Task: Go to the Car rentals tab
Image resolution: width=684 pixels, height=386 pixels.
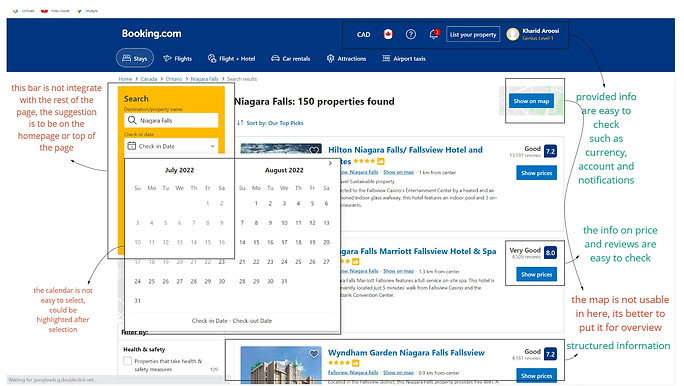Action: tap(291, 58)
